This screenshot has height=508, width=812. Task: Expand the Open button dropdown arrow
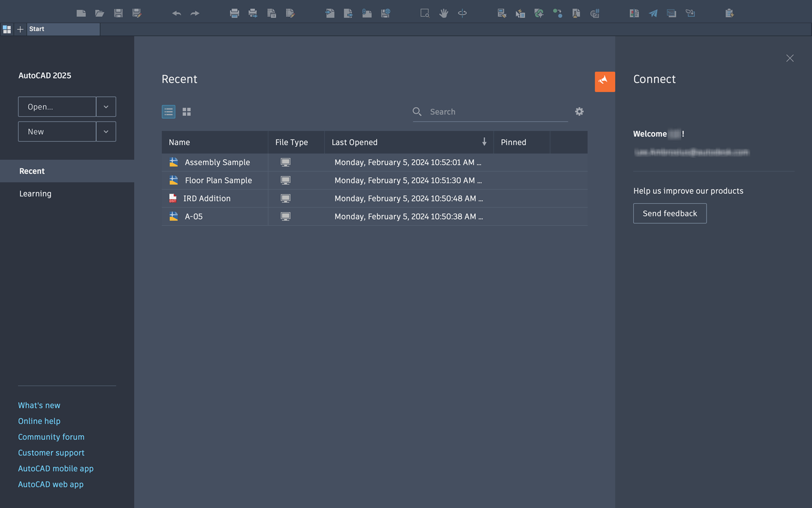[x=106, y=107]
